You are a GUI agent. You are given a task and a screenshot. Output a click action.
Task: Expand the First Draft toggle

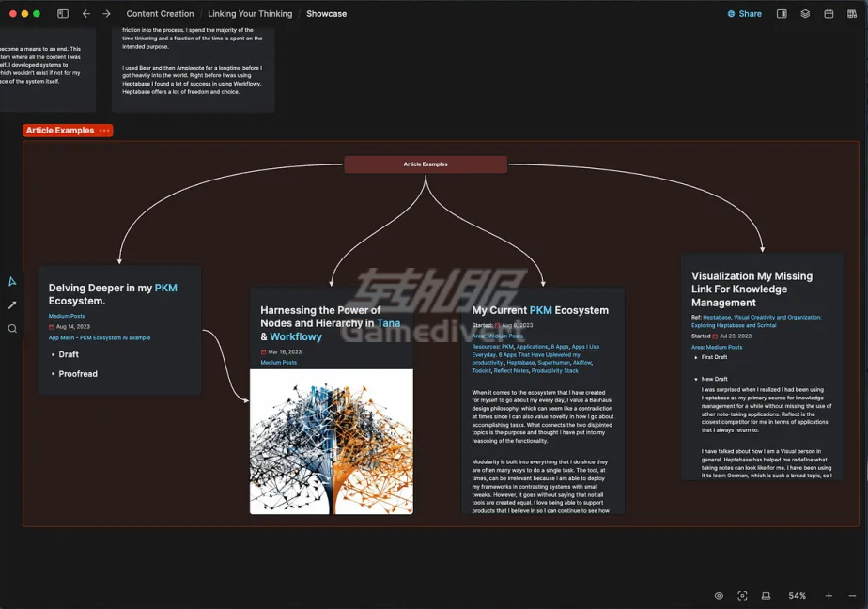696,358
